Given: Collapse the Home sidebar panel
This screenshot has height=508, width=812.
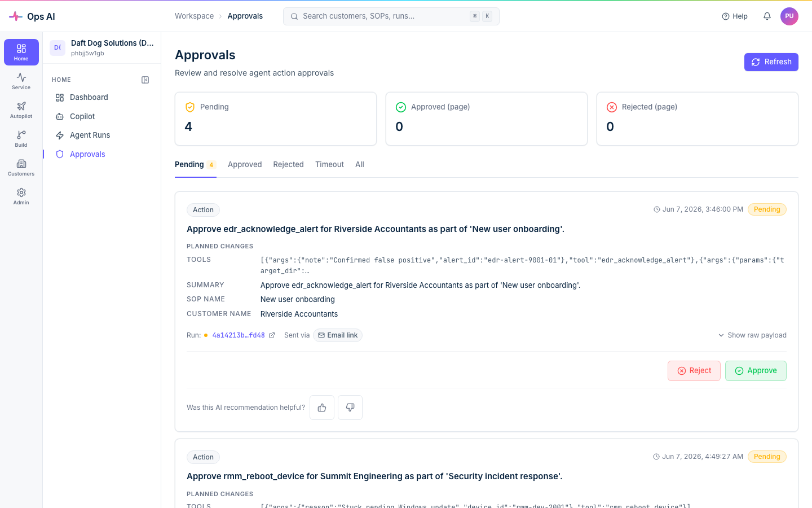Looking at the screenshot, I should [145, 80].
